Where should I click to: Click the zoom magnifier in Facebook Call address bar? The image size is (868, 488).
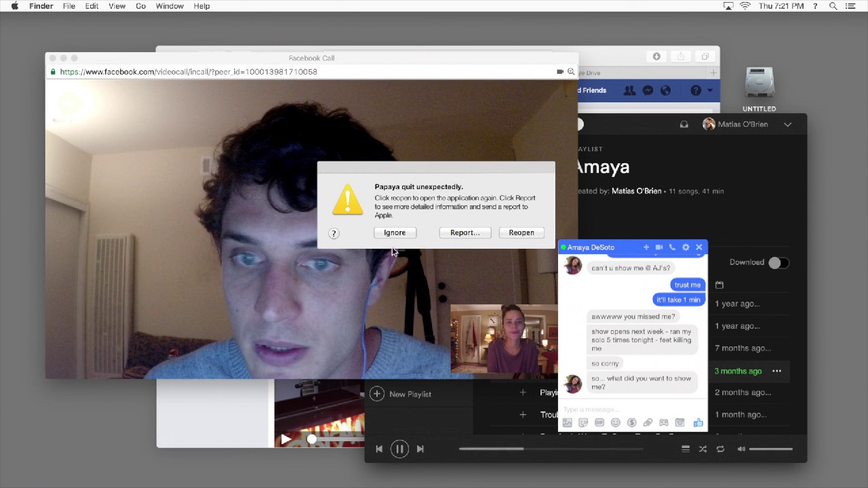[571, 72]
